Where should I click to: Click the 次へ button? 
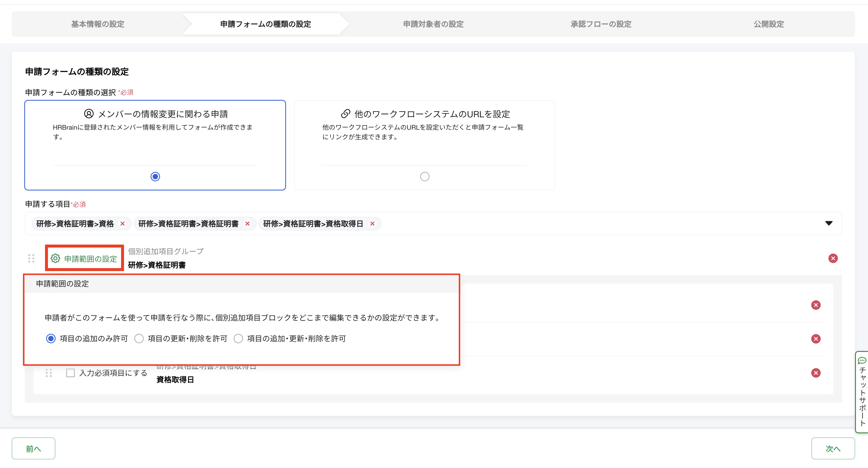pos(833,448)
